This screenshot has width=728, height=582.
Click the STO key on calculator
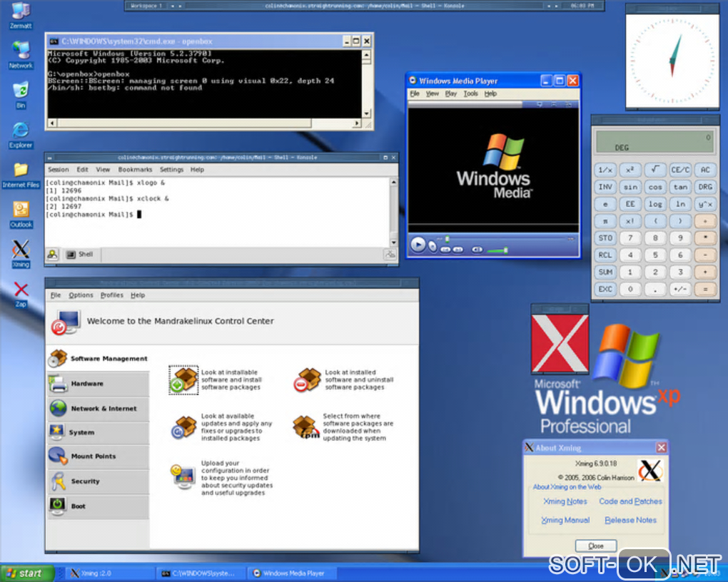[605, 238]
